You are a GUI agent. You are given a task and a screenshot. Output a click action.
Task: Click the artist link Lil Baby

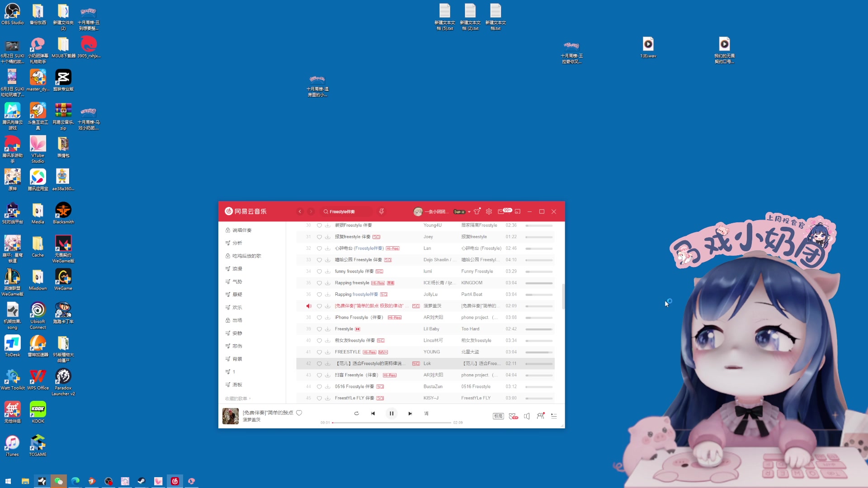(431, 329)
